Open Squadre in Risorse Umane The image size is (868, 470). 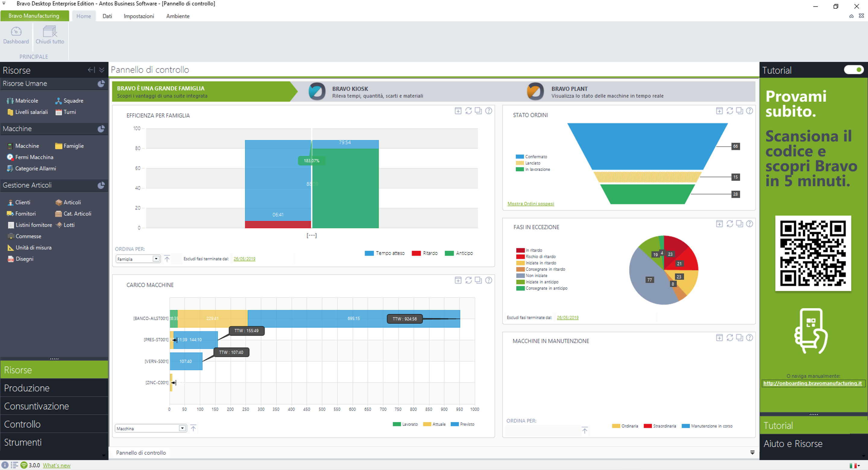tap(69, 100)
